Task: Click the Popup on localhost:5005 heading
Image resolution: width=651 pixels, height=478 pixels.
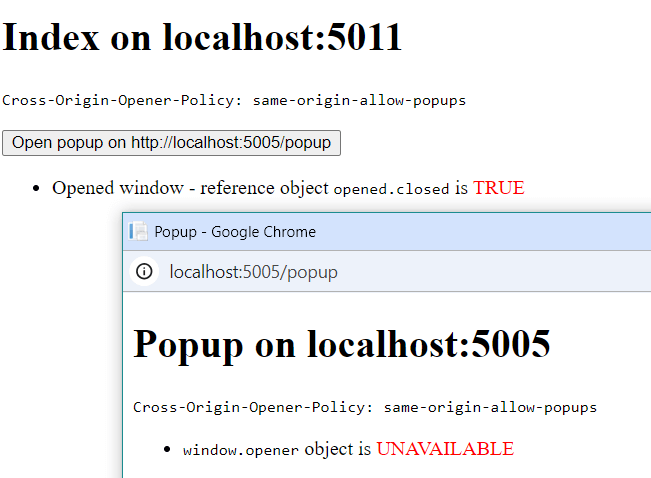Action: point(342,344)
